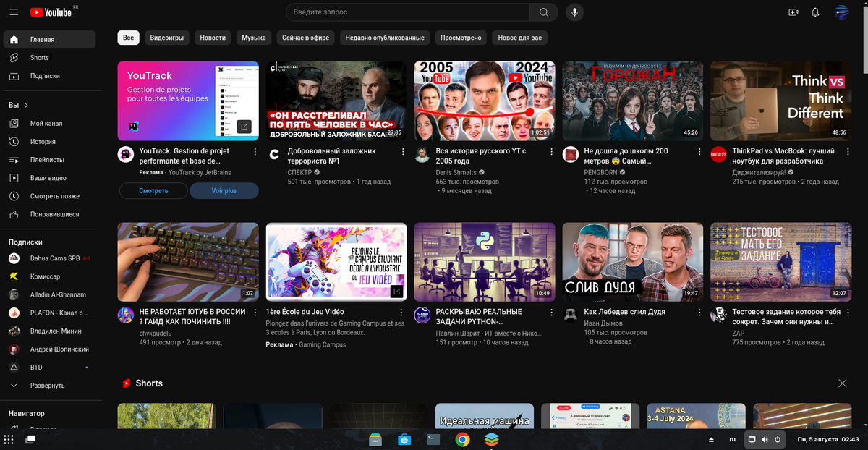
Task: Open Denis Shmalts channel avatar
Action: click(422, 154)
